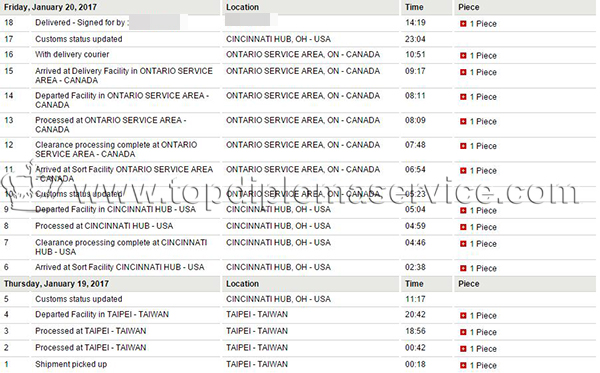Image resolution: width=600 pixels, height=373 pixels.
Task: Select 'Arrived at Delivery Facility in ONTARIO' status
Action: coord(124,75)
